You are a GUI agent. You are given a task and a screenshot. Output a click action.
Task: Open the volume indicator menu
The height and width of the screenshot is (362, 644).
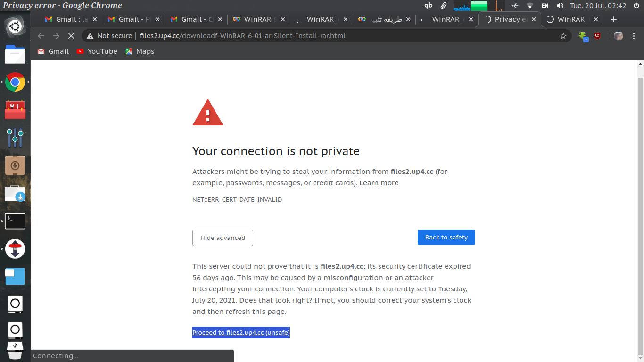[560, 6]
